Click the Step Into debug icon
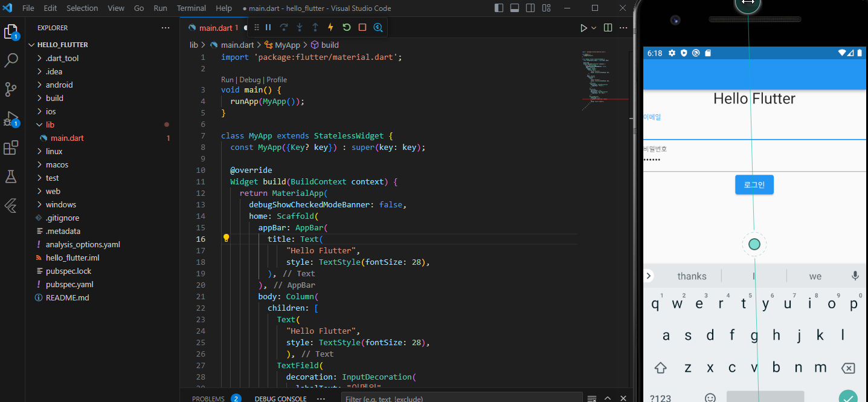This screenshot has height=402, width=868. [x=300, y=27]
